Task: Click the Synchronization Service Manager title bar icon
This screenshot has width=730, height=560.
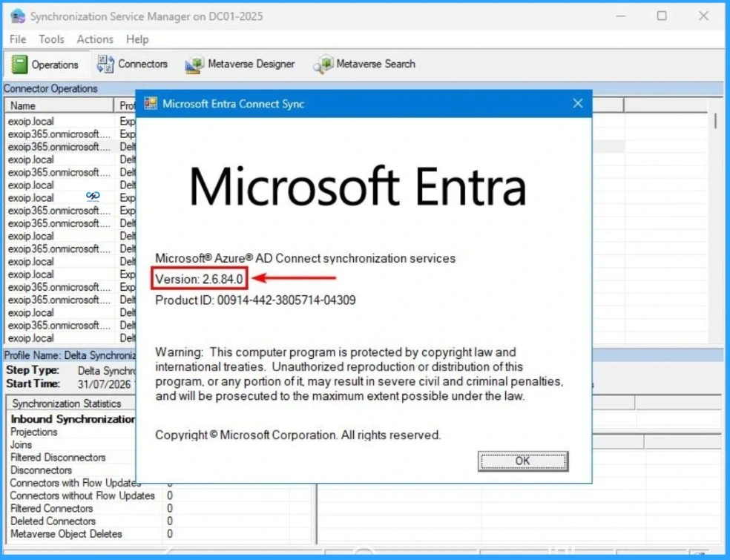Action: tap(17, 16)
